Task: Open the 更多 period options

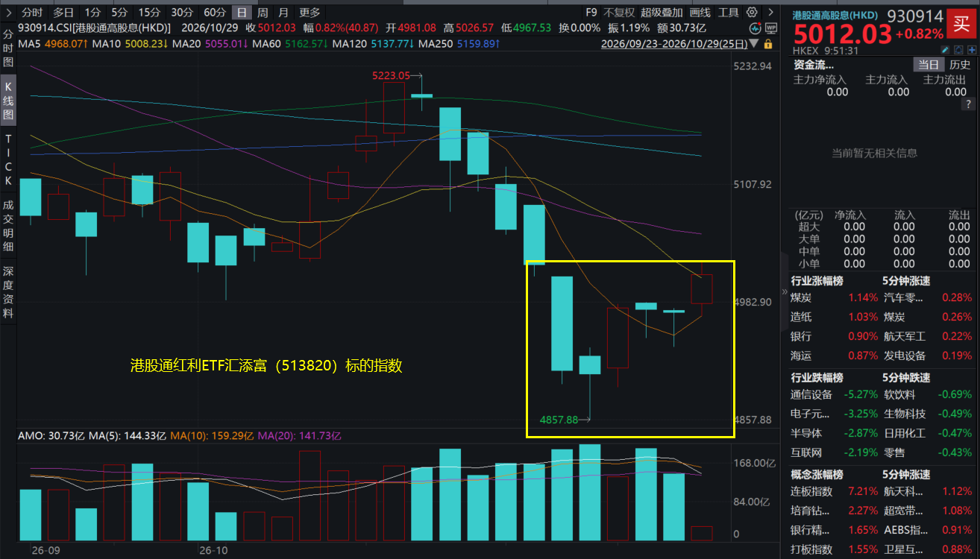Action: point(309,12)
